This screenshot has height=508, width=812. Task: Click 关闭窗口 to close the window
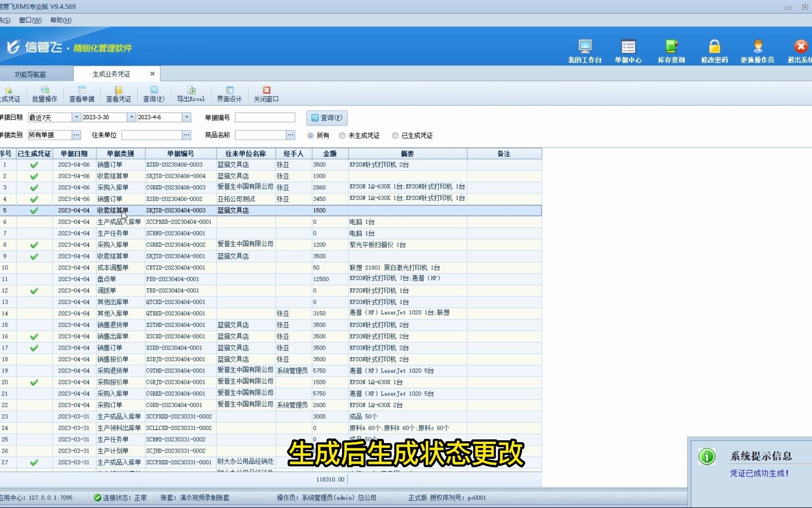[265, 94]
